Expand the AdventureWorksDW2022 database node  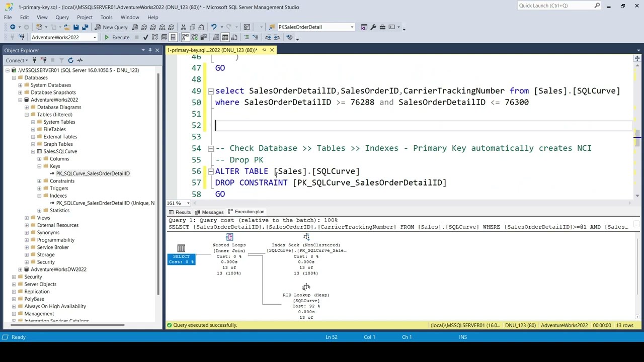(x=20, y=269)
